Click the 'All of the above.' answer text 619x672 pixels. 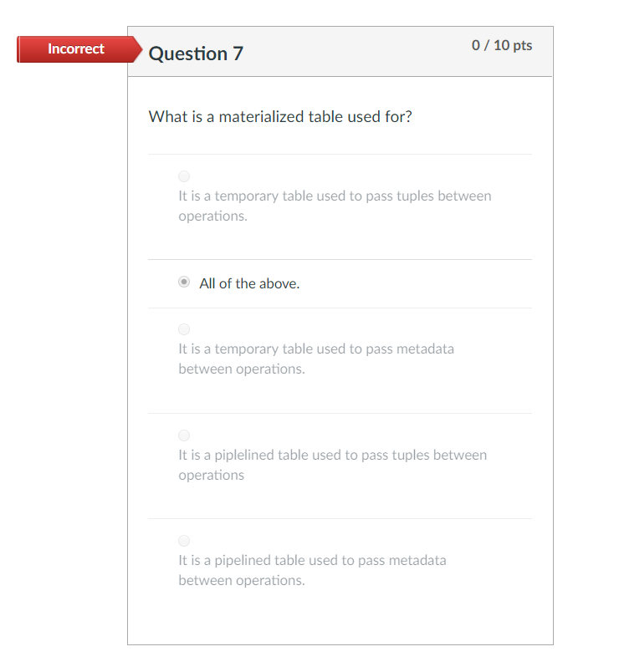pos(248,283)
